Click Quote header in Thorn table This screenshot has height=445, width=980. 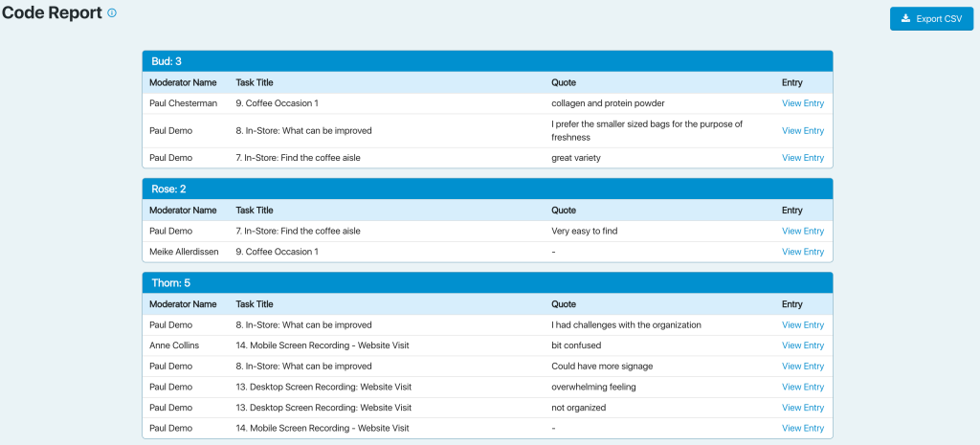point(563,304)
